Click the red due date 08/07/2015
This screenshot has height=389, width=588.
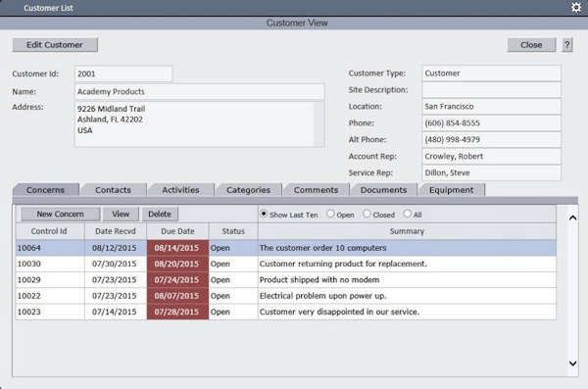176,296
